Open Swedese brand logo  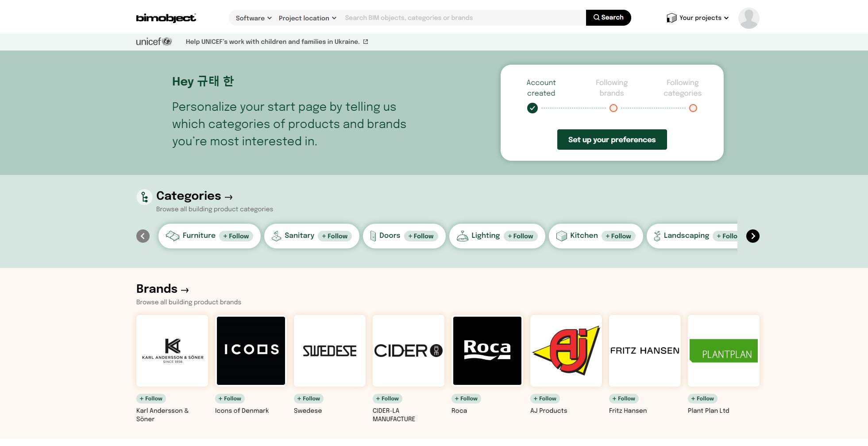pyautogui.click(x=330, y=351)
